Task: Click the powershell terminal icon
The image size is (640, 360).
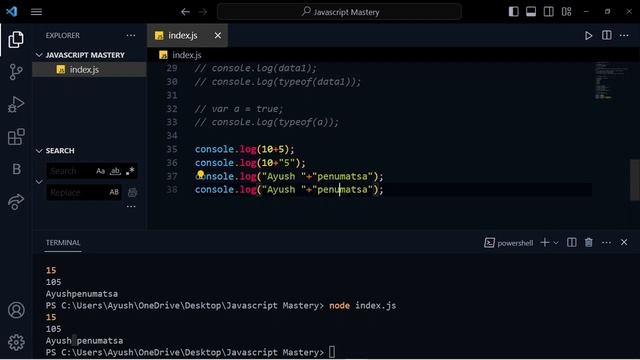Action: 489,243
